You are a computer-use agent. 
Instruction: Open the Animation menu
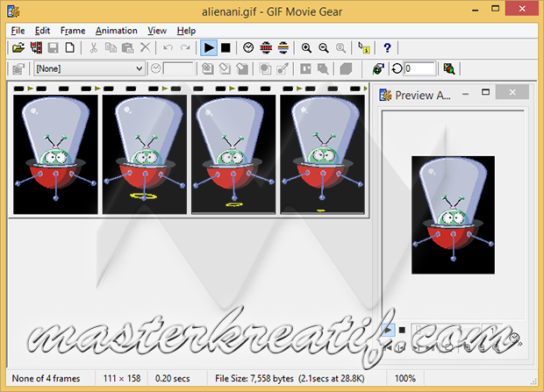pos(116,31)
